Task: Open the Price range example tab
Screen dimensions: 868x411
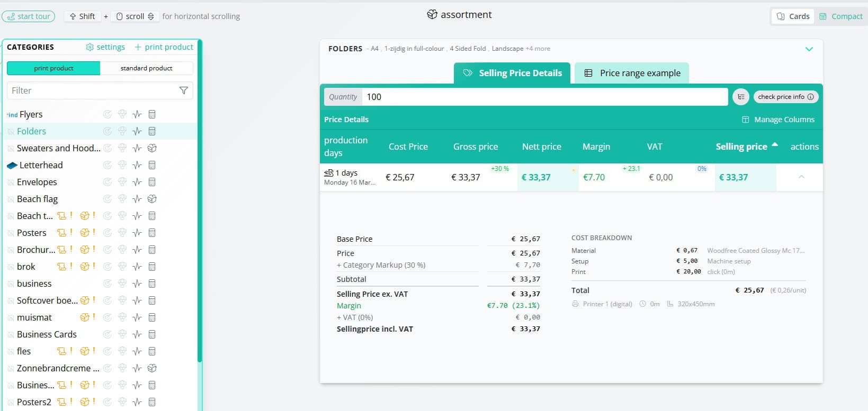Action: pos(632,73)
